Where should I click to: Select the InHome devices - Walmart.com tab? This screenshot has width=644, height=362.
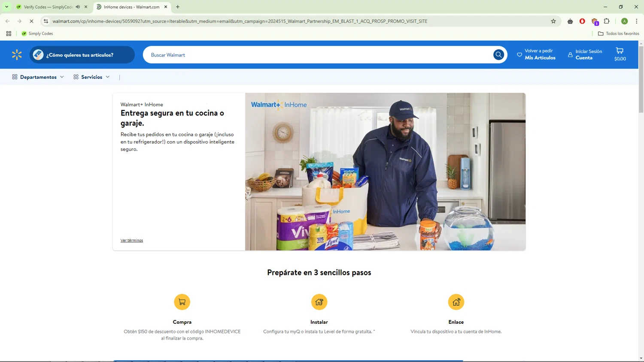(x=131, y=7)
